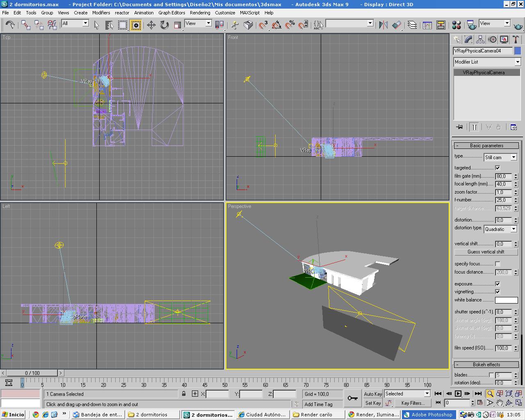This screenshot has height=420, width=525.
Task: Open the Schematic View
Action: (x=441, y=25)
